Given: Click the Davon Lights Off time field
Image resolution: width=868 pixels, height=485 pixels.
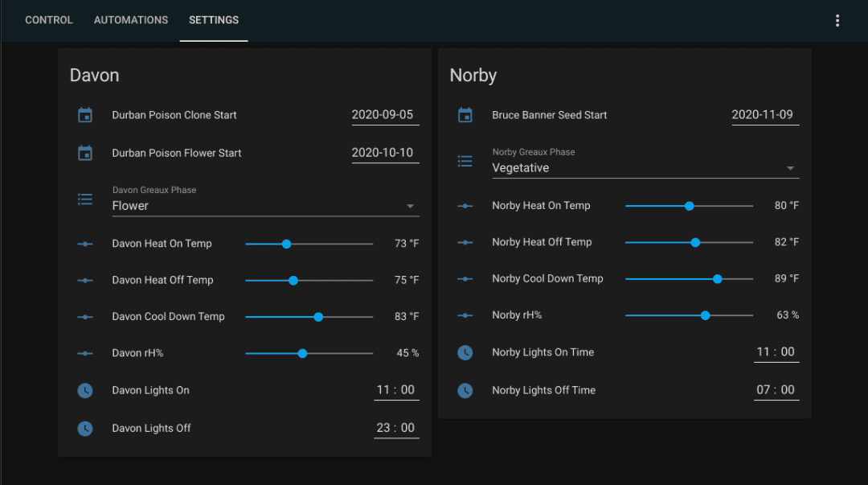Looking at the screenshot, I should tap(396, 428).
